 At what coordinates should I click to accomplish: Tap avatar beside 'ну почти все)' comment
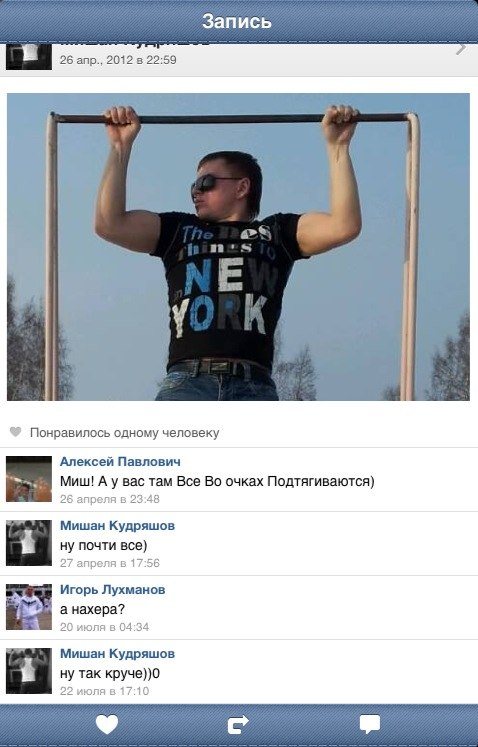point(29,543)
